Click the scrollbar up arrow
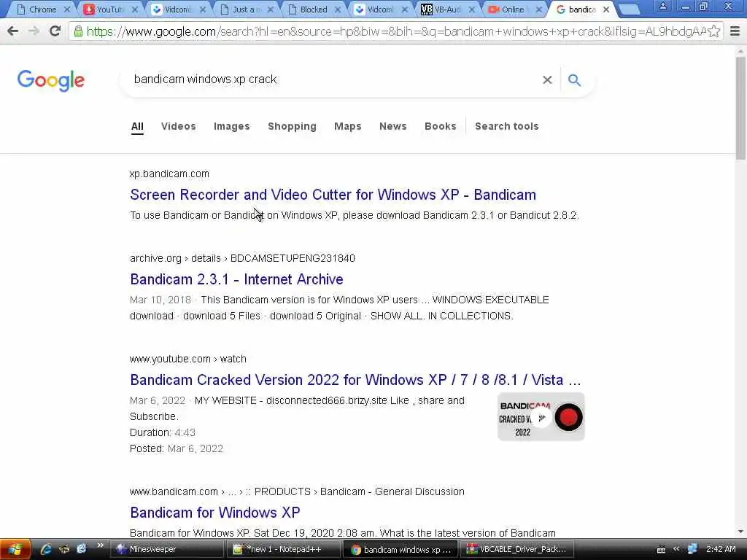 [740, 51]
